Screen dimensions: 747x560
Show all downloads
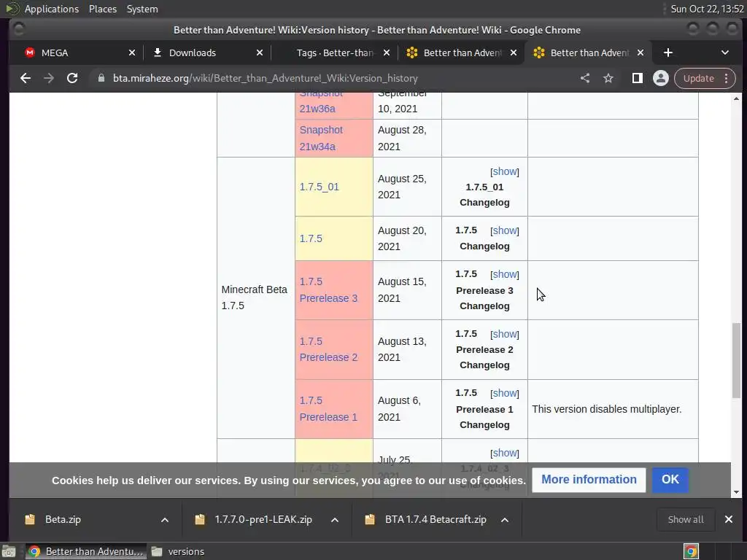pyautogui.click(x=686, y=519)
